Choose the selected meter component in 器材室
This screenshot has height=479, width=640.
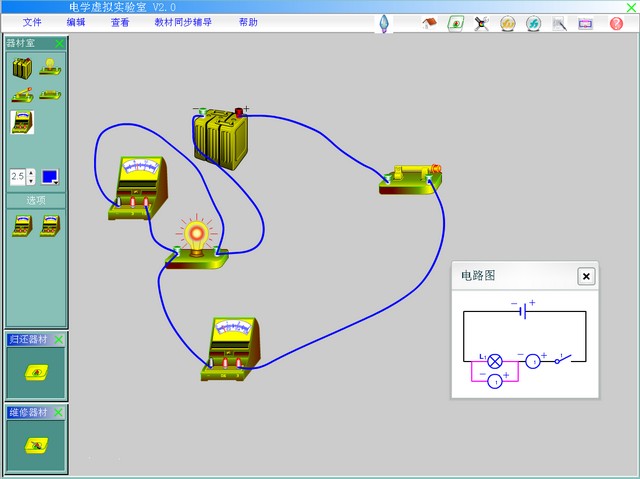pyautogui.click(x=22, y=123)
